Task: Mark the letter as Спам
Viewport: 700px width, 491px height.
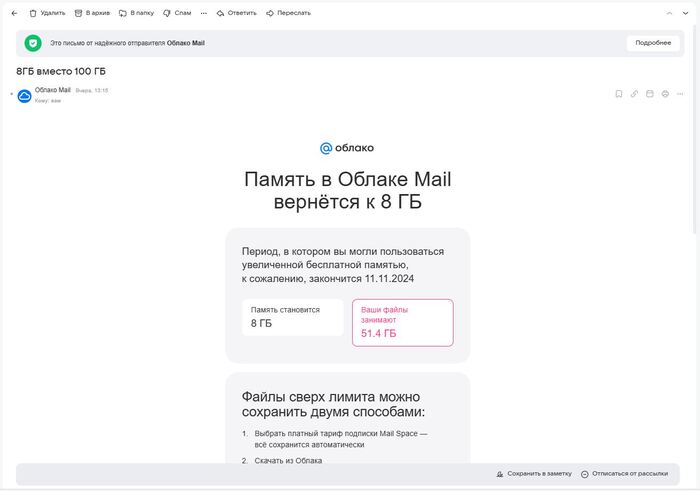Action: pyautogui.click(x=177, y=13)
